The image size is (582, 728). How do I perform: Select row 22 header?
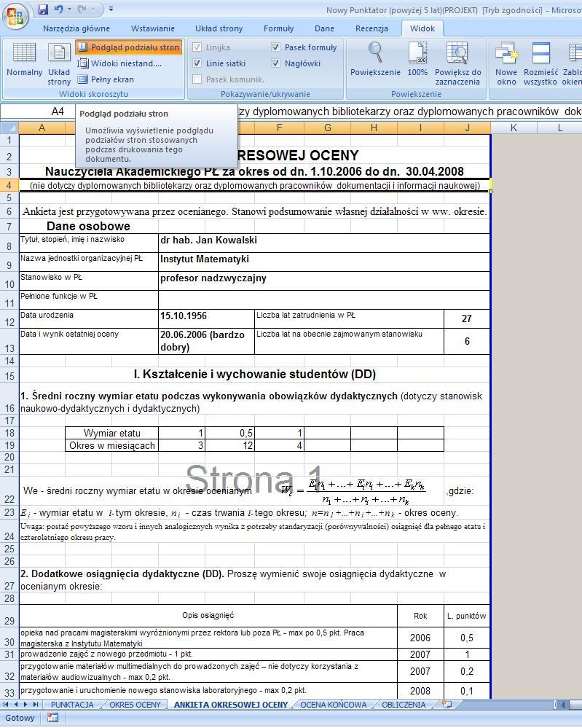(x=9, y=490)
